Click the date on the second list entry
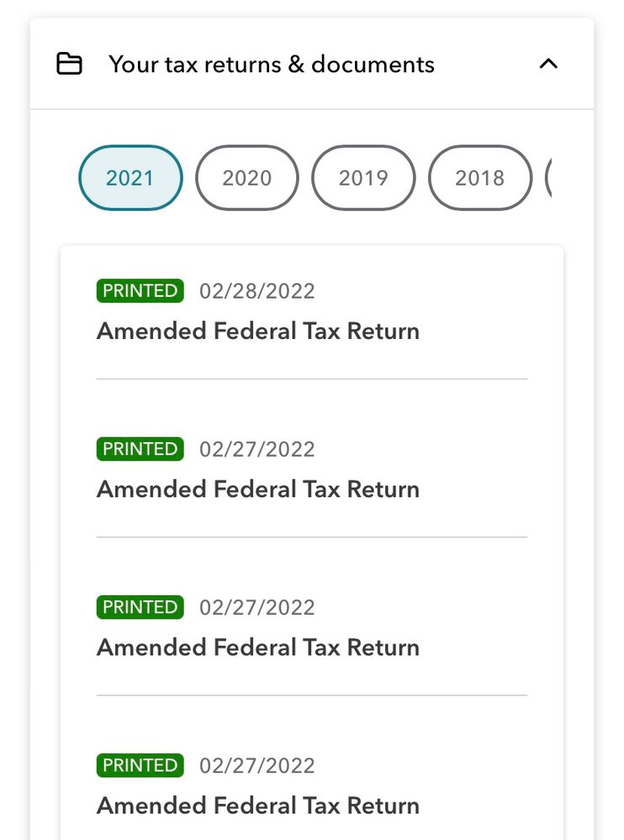 click(256, 449)
